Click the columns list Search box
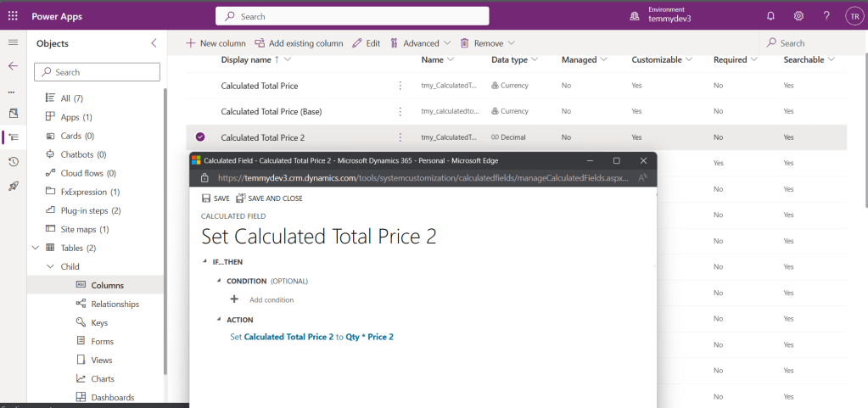 pyautogui.click(x=811, y=43)
